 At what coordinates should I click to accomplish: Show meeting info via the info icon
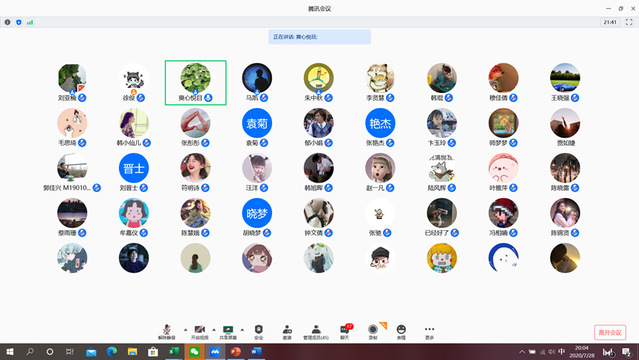(7, 22)
